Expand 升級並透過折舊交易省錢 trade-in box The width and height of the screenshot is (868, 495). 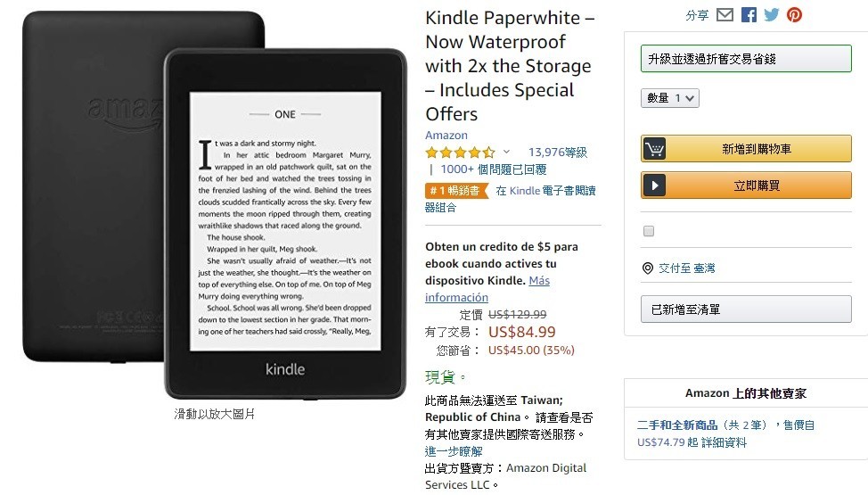pyautogui.click(x=746, y=59)
